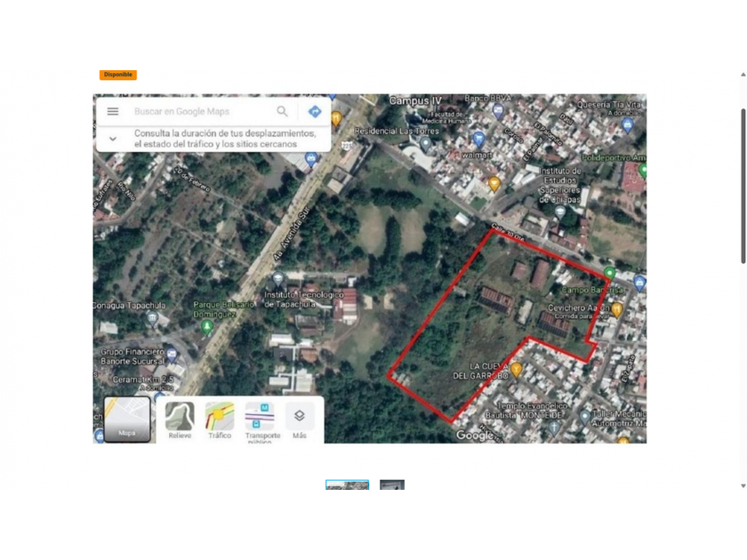Switch to Mapa view tile
This screenshot has width=747, height=560.
[127, 418]
